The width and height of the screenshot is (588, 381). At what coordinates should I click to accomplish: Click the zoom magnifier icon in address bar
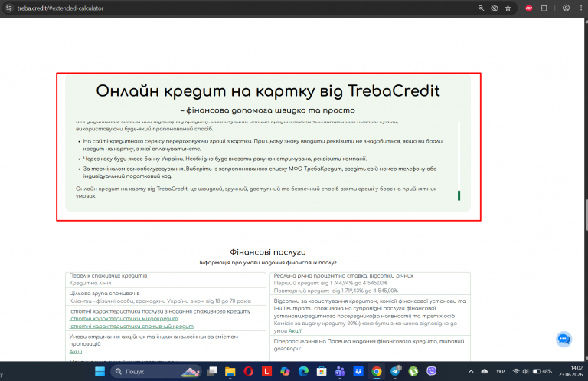pos(481,8)
